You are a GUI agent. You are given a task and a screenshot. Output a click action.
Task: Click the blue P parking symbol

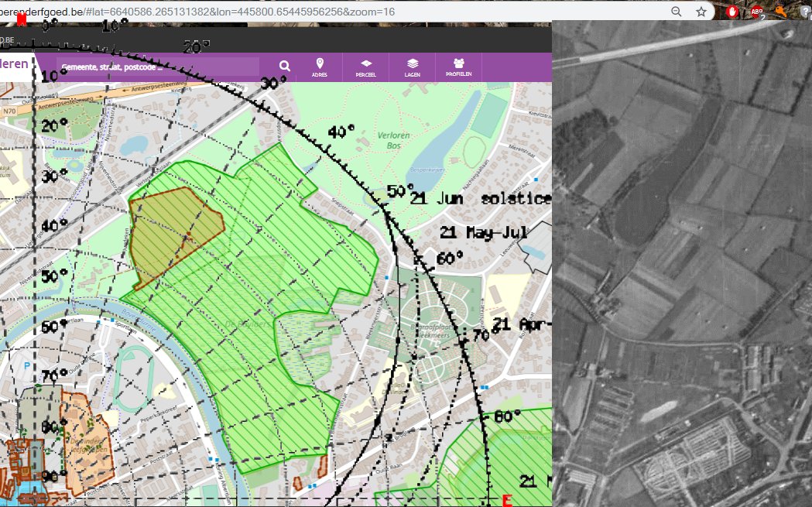point(27,367)
